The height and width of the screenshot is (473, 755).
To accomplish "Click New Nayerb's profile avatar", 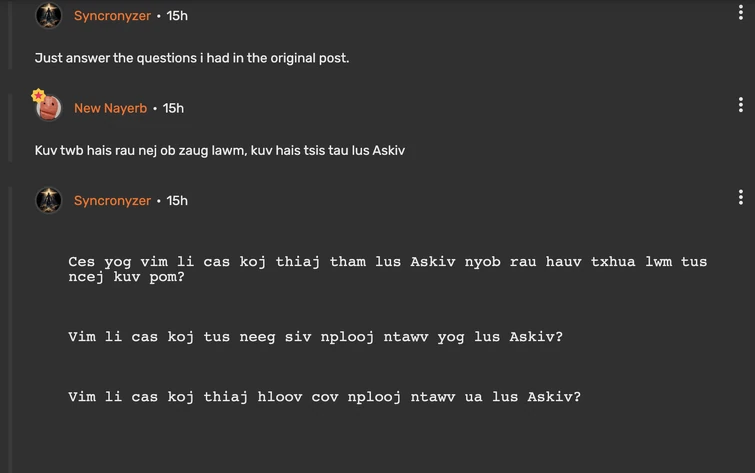I will (49, 108).
